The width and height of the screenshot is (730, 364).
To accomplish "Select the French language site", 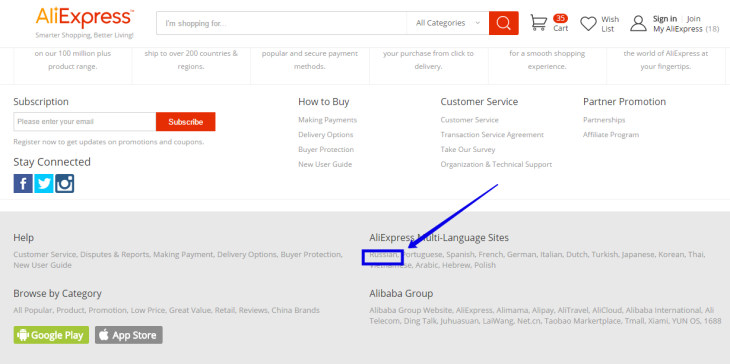I will point(490,255).
